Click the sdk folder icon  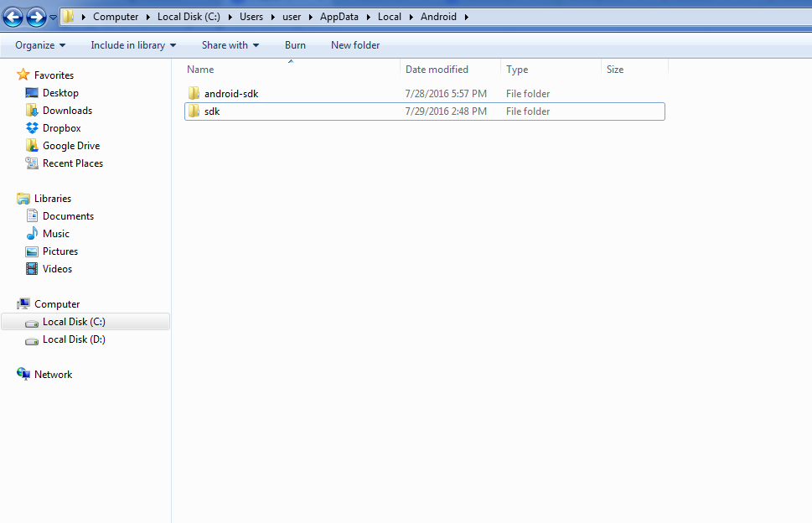(194, 111)
